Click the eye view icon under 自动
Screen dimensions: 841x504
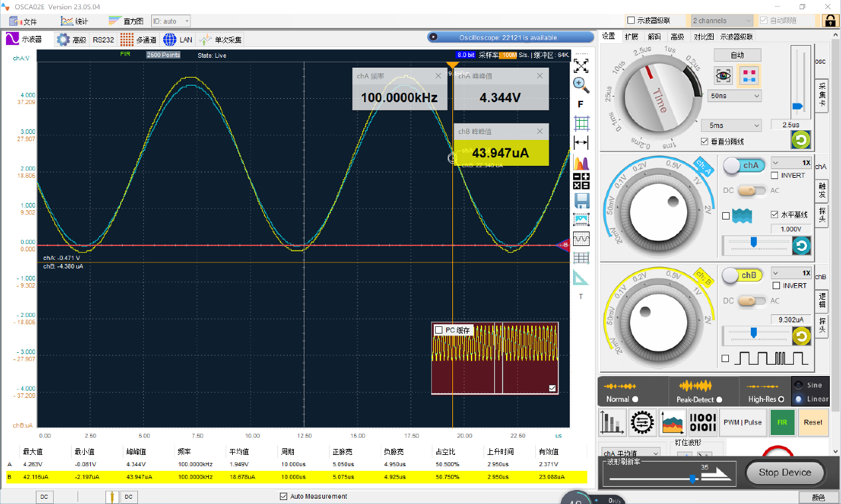pos(723,75)
